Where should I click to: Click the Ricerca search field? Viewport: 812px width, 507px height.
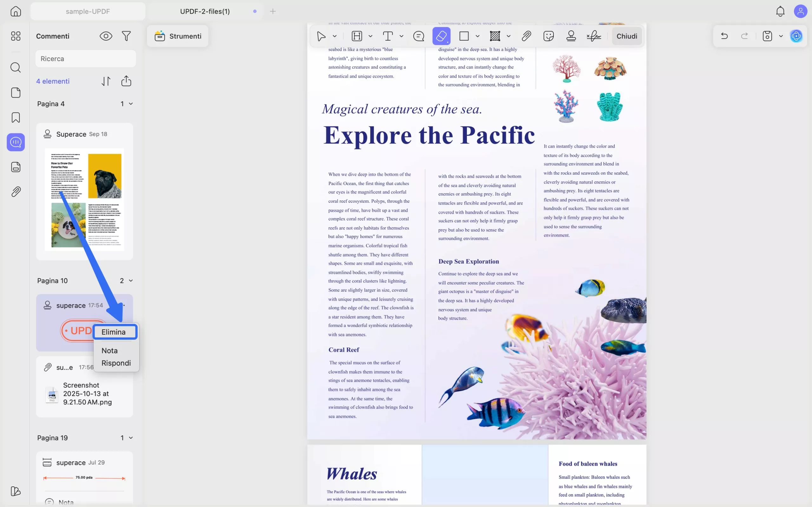pos(86,59)
